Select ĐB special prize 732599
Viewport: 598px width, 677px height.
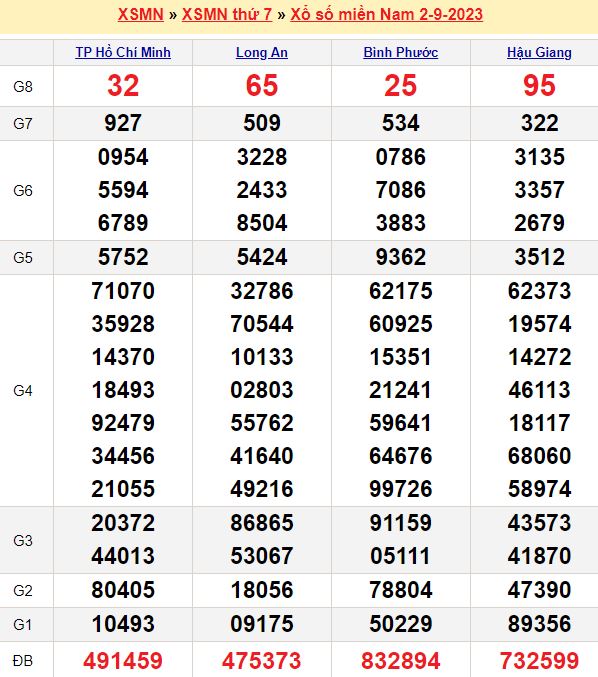tap(539, 661)
